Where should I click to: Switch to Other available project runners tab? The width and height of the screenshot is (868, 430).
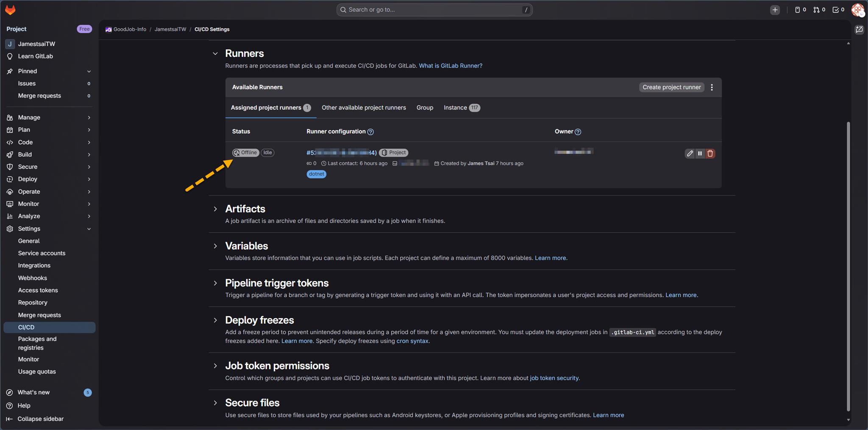pos(364,108)
